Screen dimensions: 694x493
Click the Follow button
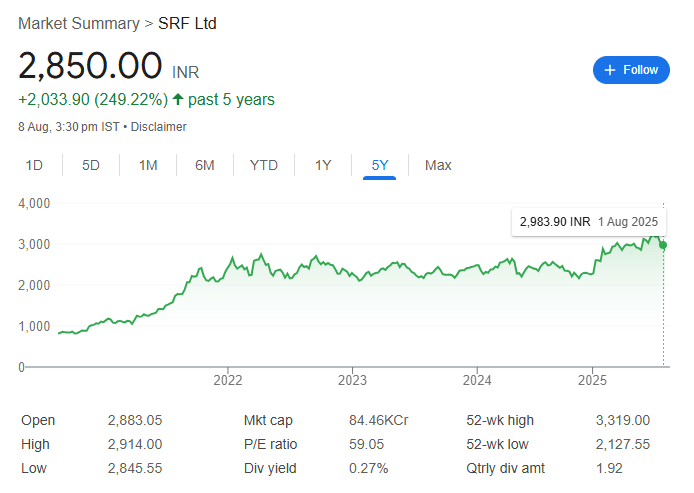click(631, 70)
